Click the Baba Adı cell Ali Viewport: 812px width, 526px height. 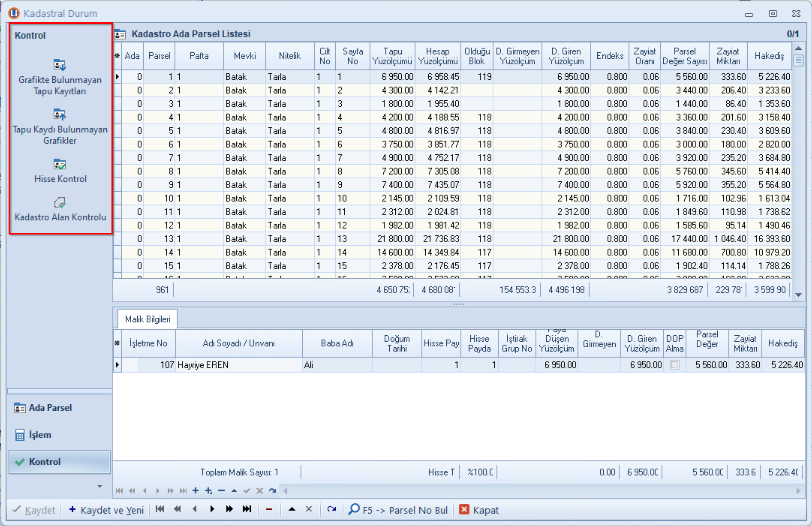click(337, 365)
